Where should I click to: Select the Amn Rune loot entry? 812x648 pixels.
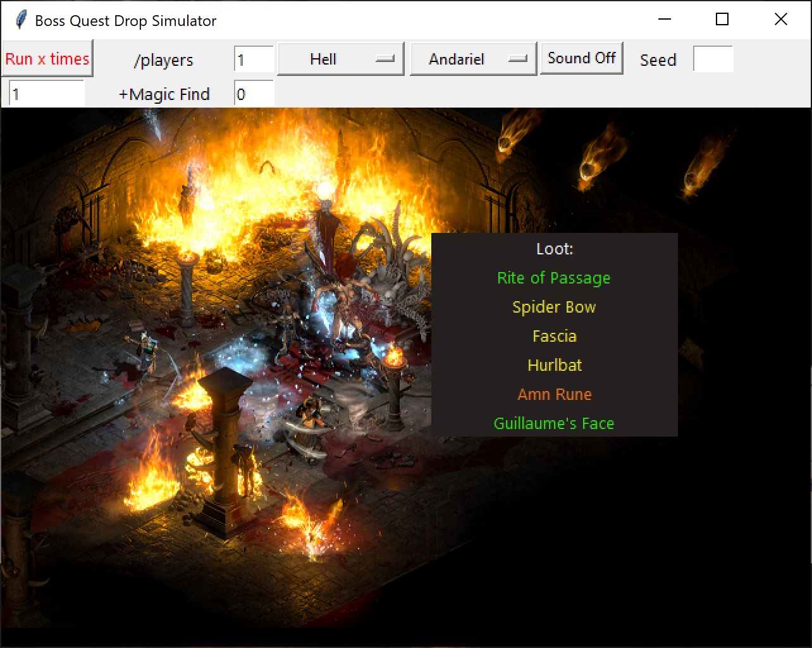coord(555,394)
